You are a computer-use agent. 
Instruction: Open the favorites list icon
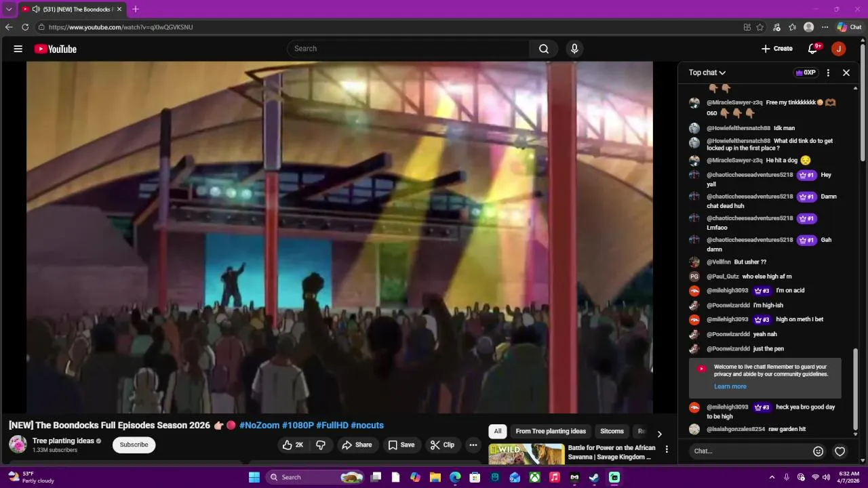click(793, 27)
